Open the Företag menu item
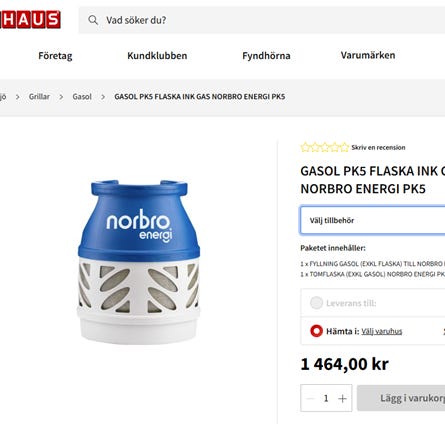Image resolution: width=445 pixels, height=445 pixels. pyautogui.click(x=55, y=56)
